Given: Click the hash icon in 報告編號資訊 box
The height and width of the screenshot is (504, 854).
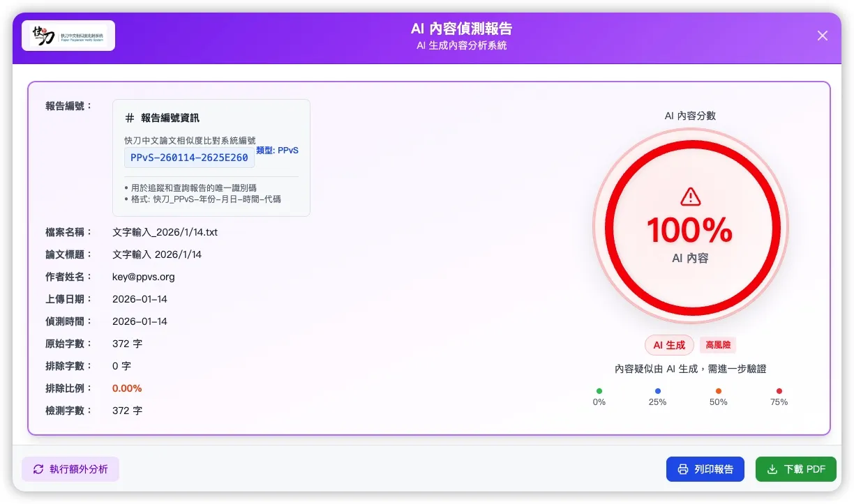Looking at the screenshot, I should tap(130, 118).
